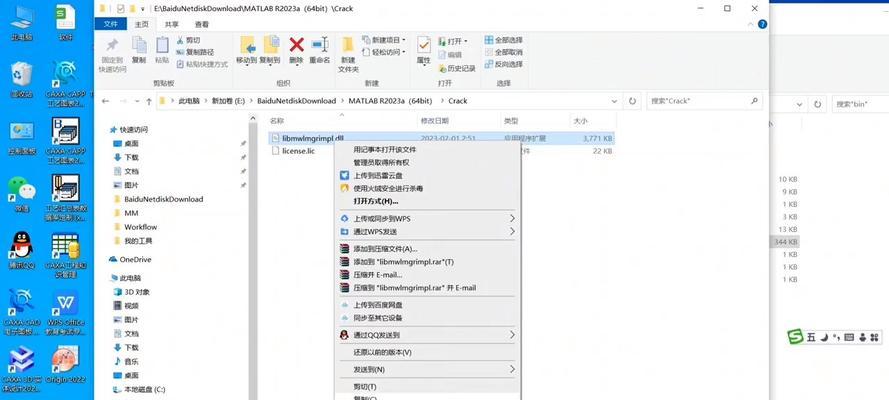Click the Sogou S input method icon
This screenshot has width=889, height=400.
(x=796, y=337)
